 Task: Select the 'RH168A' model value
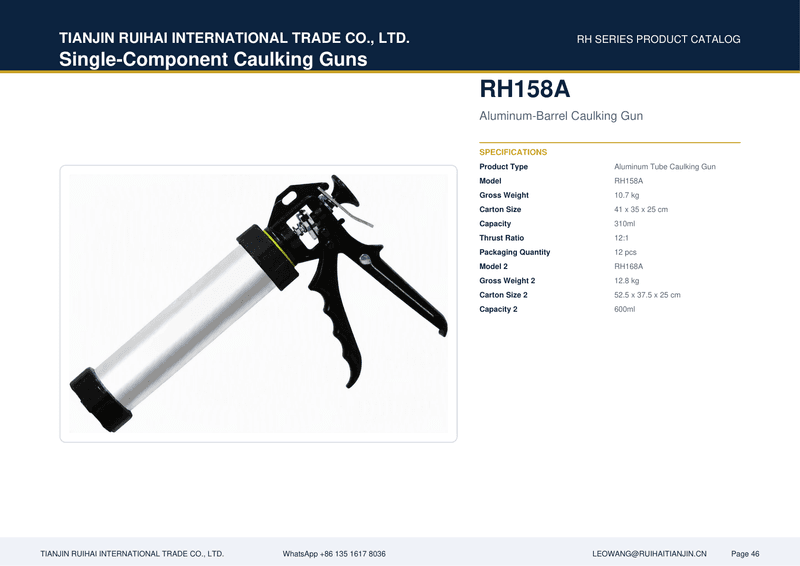[629, 266]
